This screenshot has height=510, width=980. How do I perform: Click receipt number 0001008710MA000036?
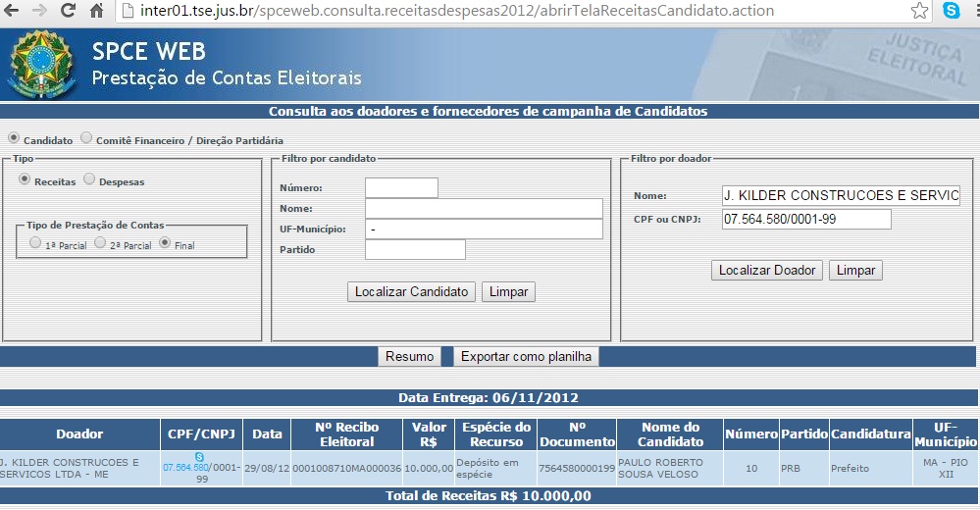[347, 468]
